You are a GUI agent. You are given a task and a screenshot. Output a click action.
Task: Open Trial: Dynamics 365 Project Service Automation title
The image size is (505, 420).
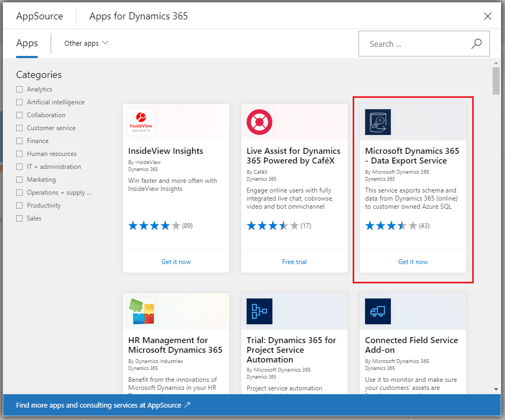click(291, 350)
